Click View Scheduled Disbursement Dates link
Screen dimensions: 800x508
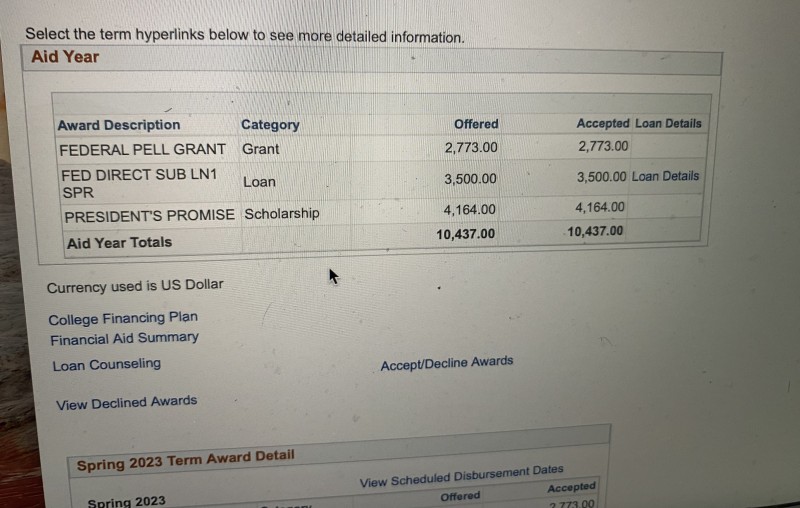461,476
